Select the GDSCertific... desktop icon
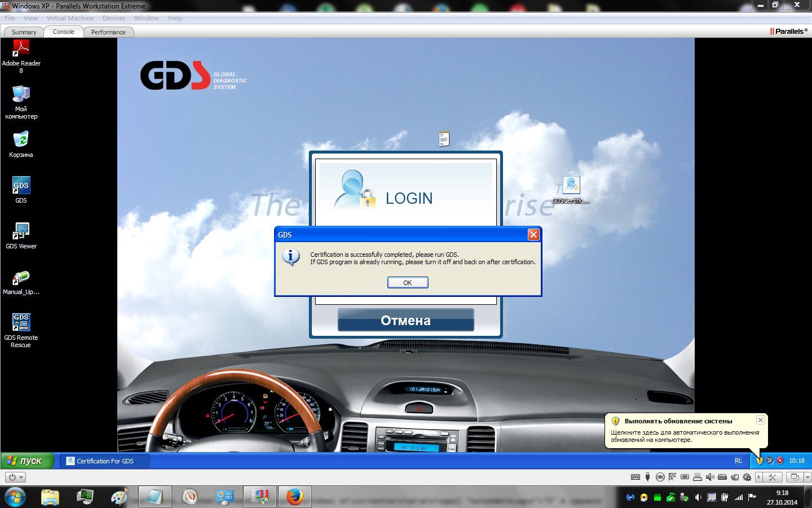This screenshot has width=812, height=508. (x=571, y=190)
